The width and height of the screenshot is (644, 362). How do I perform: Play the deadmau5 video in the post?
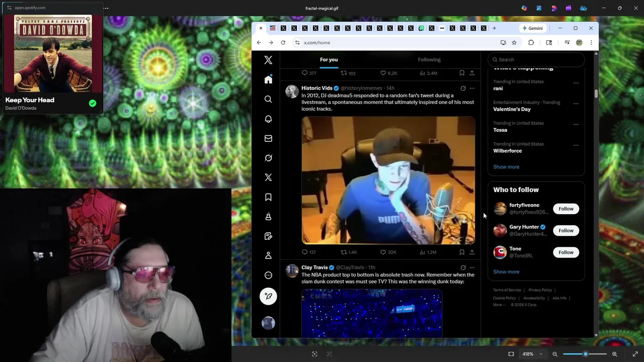[388, 180]
